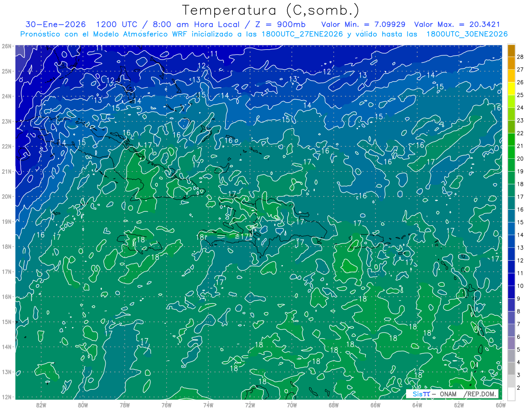The width and height of the screenshot is (532, 411).
Task: Select initialization time "1800UTC_27ENE2026"
Action: [303, 34]
